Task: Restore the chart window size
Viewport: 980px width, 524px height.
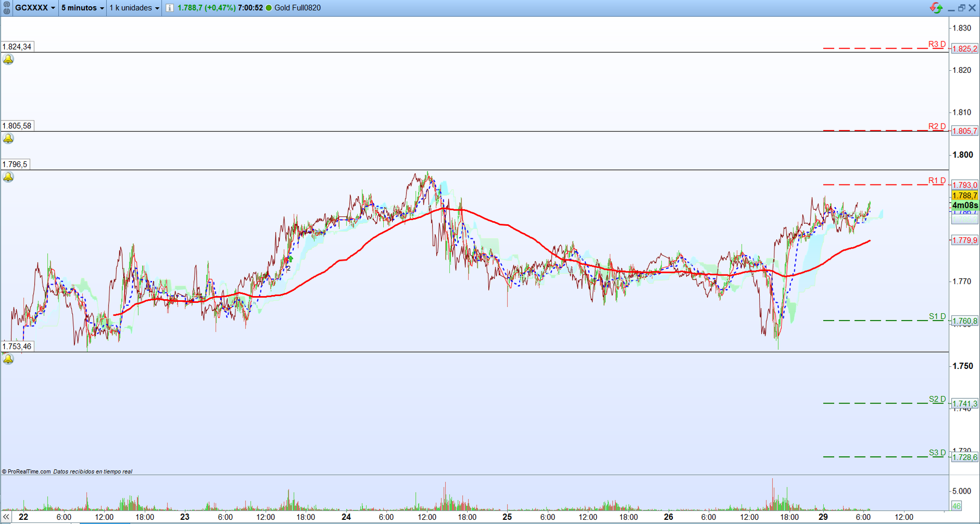Action: point(961,8)
